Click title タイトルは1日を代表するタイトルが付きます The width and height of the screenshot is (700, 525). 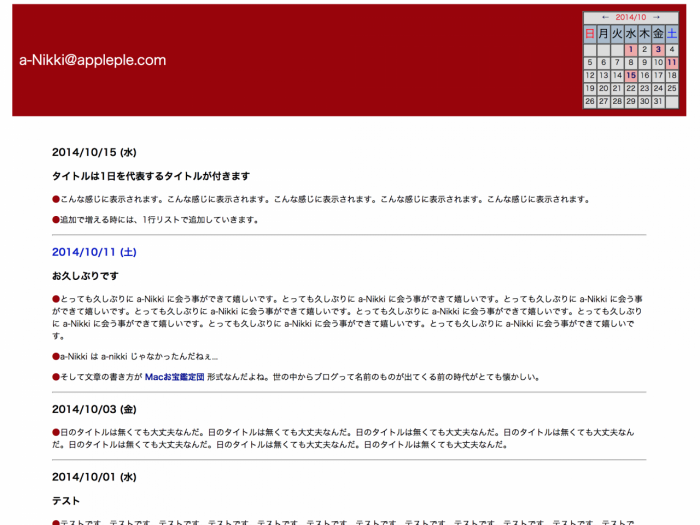(151, 176)
